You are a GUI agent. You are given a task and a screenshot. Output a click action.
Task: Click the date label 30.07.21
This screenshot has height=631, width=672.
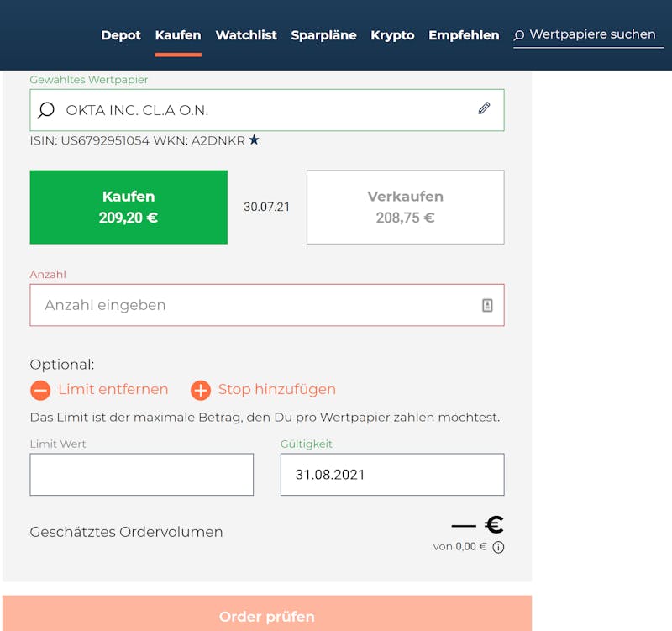click(x=266, y=207)
